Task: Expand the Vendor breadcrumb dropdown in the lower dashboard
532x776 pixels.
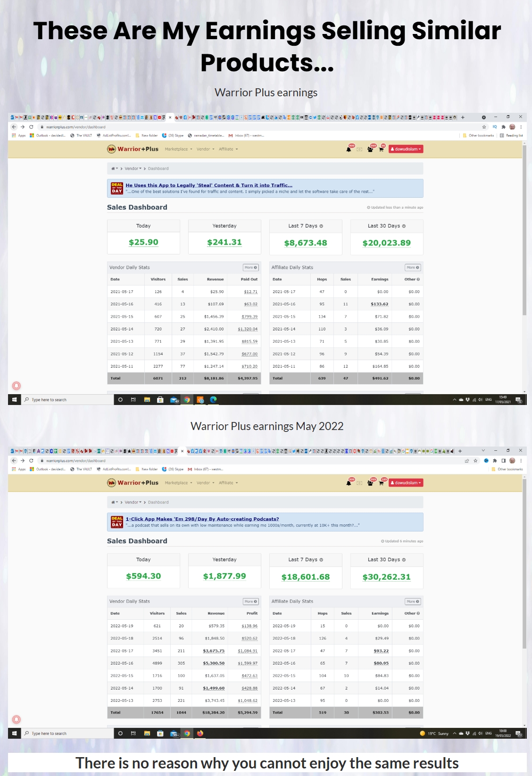Action: 133,502
